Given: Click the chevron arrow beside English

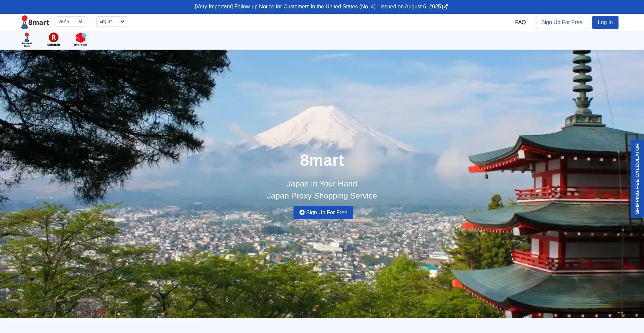Looking at the screenshot, I should (x=122, y=21).
